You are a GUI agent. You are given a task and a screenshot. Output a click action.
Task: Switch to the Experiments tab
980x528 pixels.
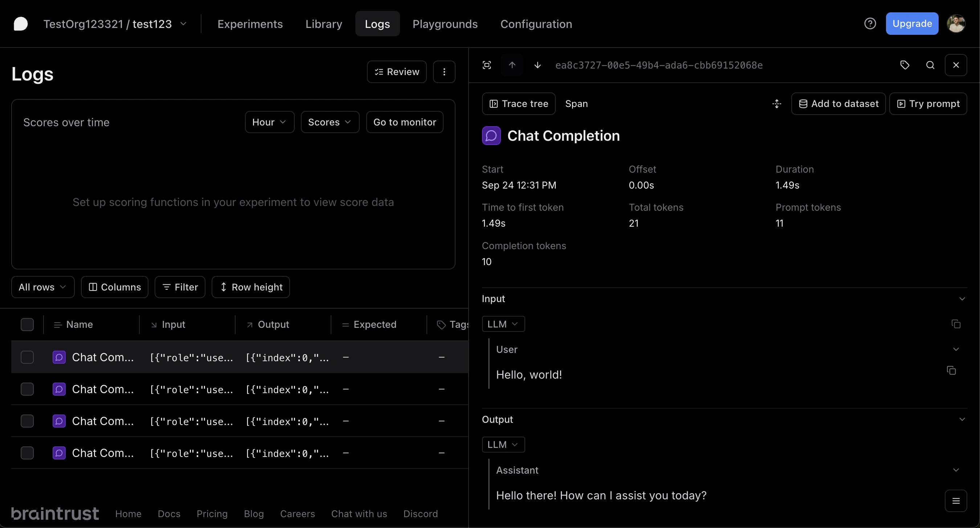tap(250, 24)
